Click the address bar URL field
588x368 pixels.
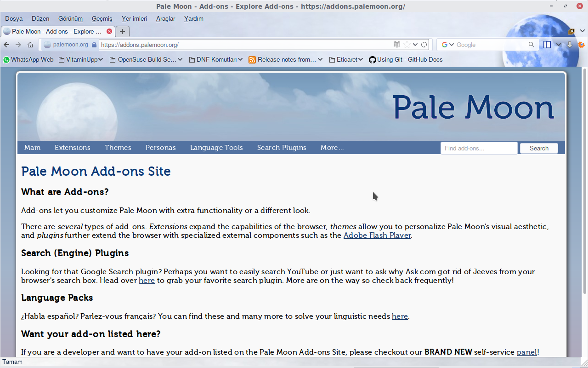coord(245,45)
